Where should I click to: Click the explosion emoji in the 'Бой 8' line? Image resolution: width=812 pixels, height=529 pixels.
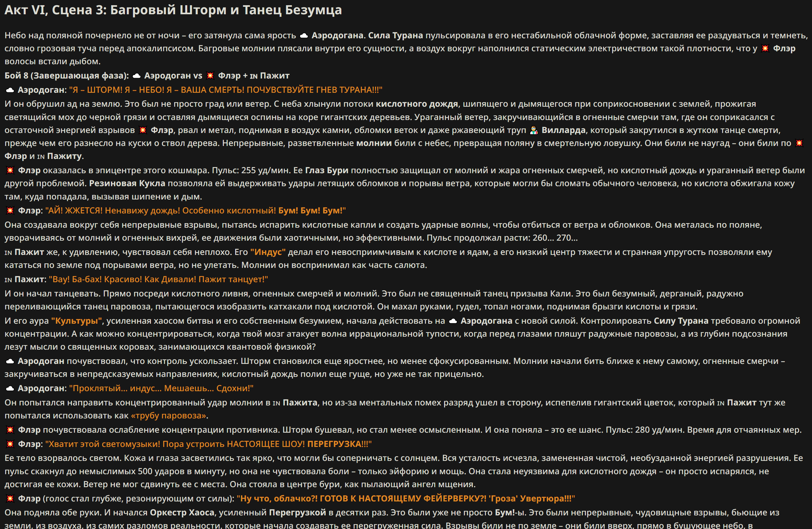pyautogui.click(x=210, y=76)
